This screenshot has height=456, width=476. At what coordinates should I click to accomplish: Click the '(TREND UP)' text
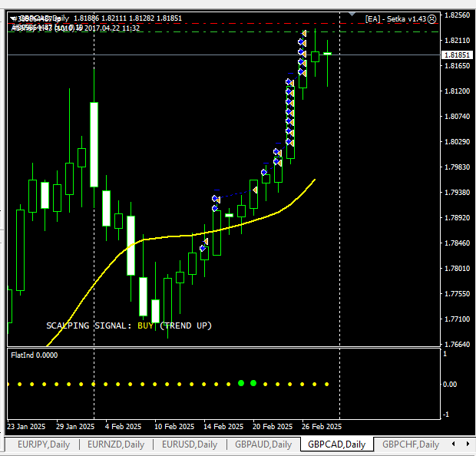pos(186,325)
